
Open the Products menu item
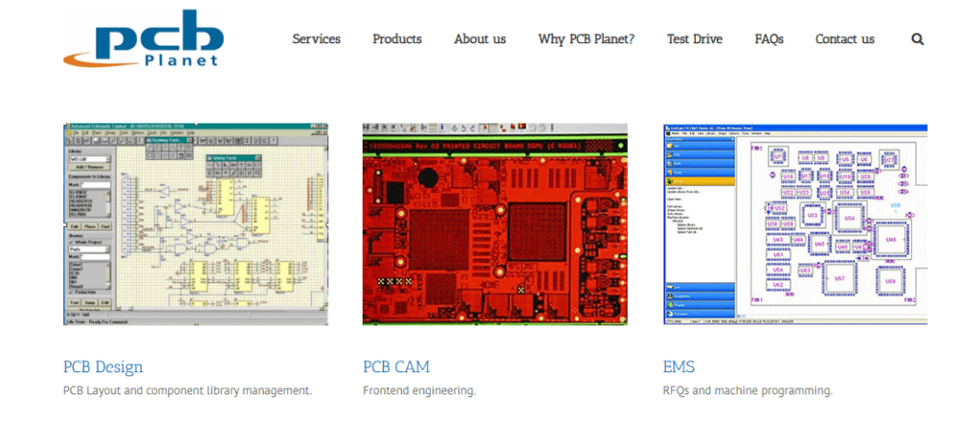(x=396, y=39)
